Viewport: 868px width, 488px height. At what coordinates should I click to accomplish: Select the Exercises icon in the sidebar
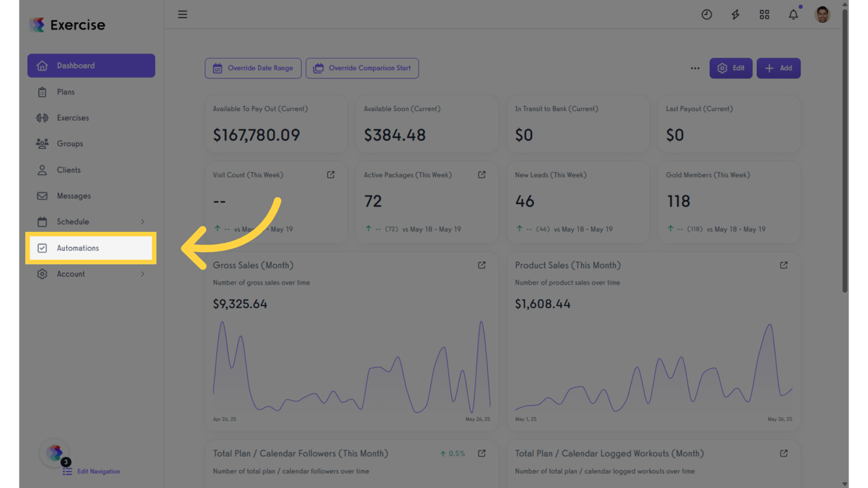coord(42,118)
